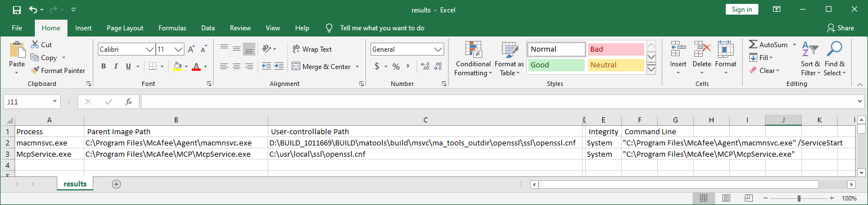The height and width of the screenshot is (205, 868).
Task: Open the Name Box dropdown arrow
Action: (x=55, y=102)
